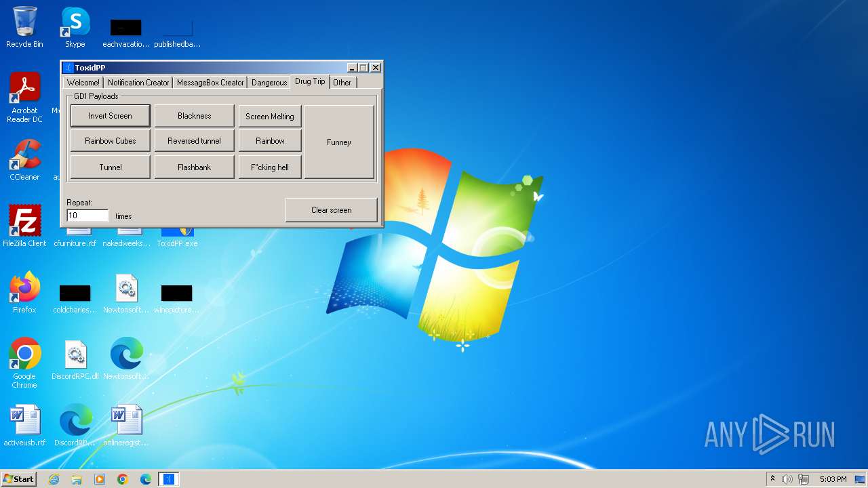The width and height of the screenshot is (868, 488).
Task: Focus the Repeat times input field
Action: (x=87, y=216)
